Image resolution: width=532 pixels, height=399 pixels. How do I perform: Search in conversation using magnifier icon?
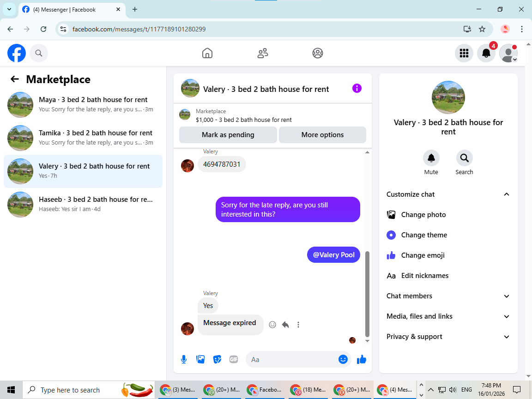pyautogui.click(x=465, y=158)
